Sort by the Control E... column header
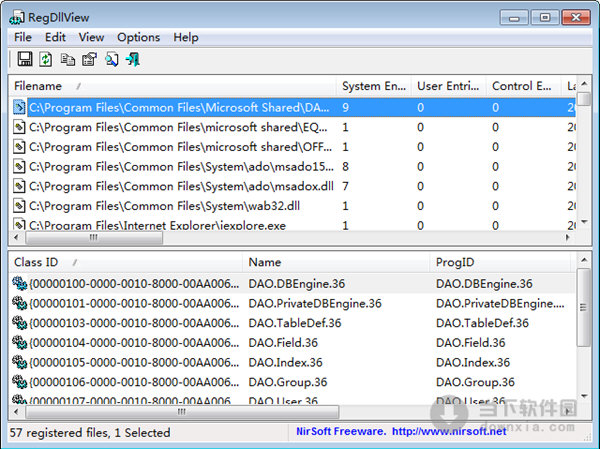This screenshot has height=449, width=600. [523, 86]
